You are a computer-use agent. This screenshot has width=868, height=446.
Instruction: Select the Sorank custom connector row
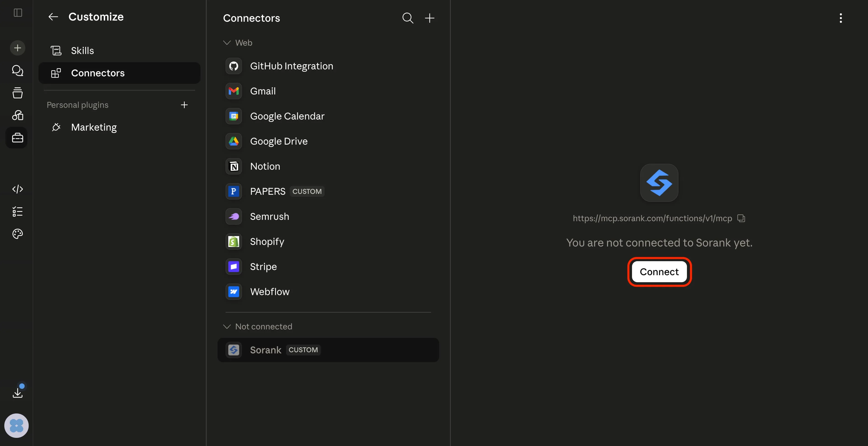click(x=328, y=350)
